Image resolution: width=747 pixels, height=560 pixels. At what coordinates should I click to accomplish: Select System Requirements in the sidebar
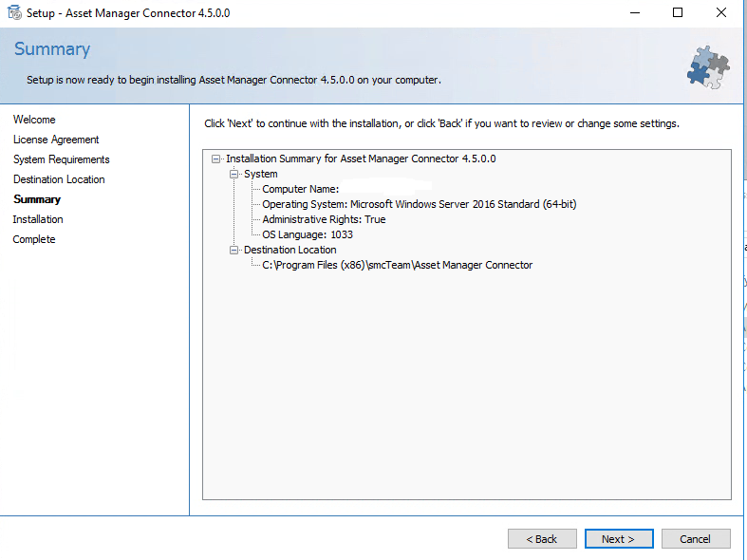click(x=62, y=159)
